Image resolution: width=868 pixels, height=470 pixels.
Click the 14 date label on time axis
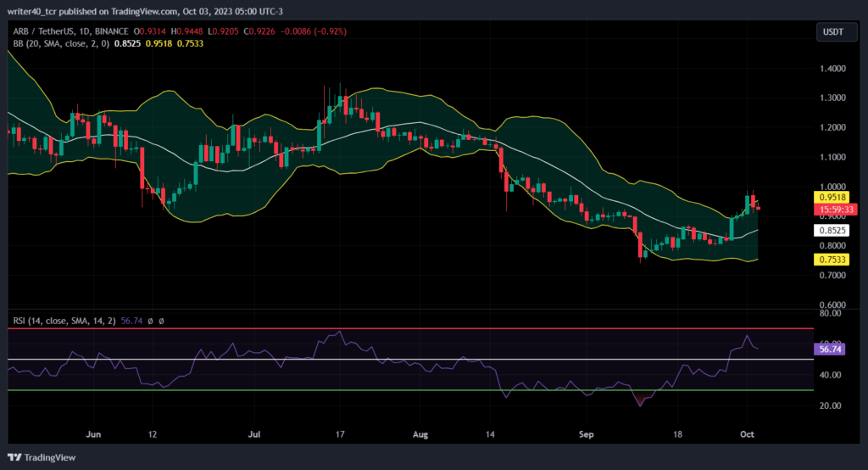(490, 434)
